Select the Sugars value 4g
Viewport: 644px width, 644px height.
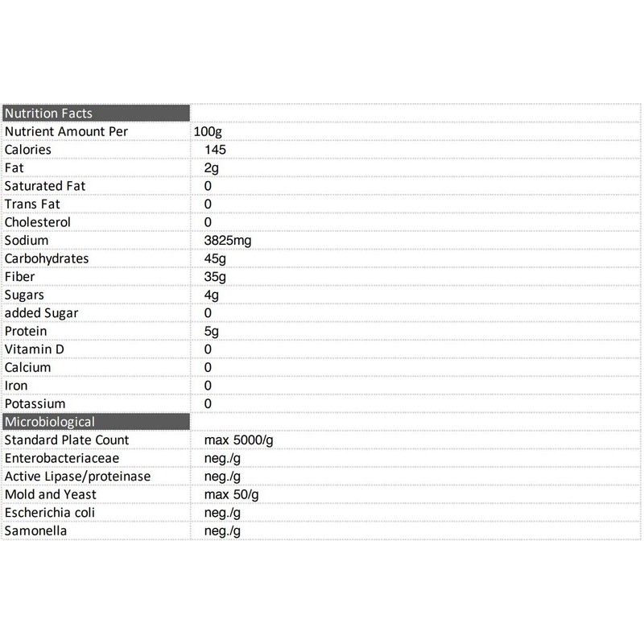(212, 295)
